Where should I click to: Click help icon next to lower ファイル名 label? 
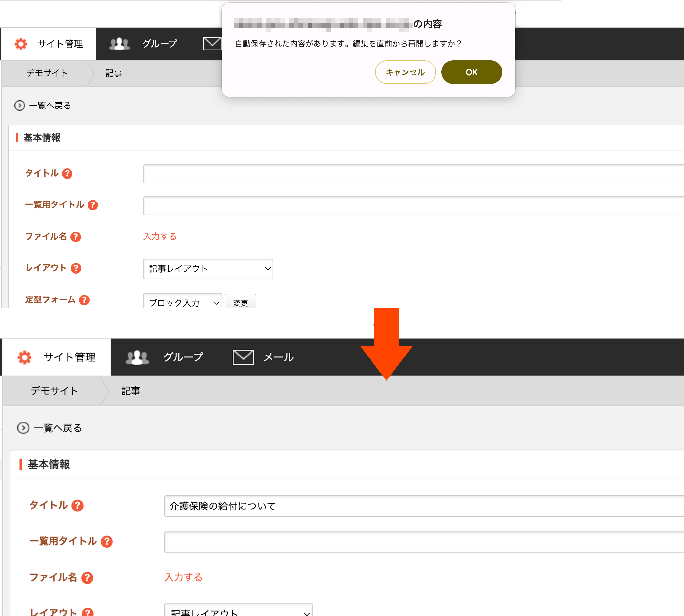click(x=88, y=578)
